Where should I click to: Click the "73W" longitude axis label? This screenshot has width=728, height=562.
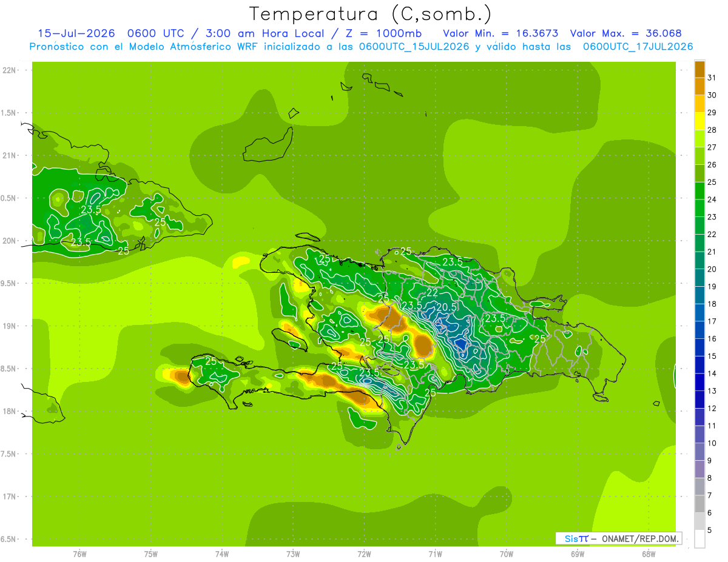(x=293, y=554)
